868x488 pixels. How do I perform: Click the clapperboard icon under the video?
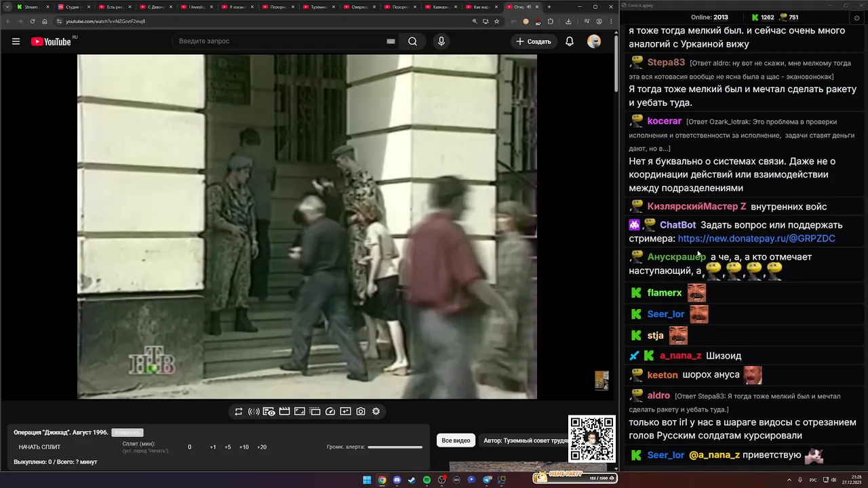[284, 411]
